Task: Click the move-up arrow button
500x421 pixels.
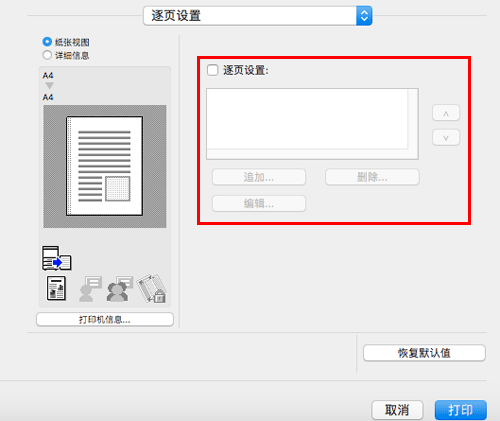Action: click(446, 113)
